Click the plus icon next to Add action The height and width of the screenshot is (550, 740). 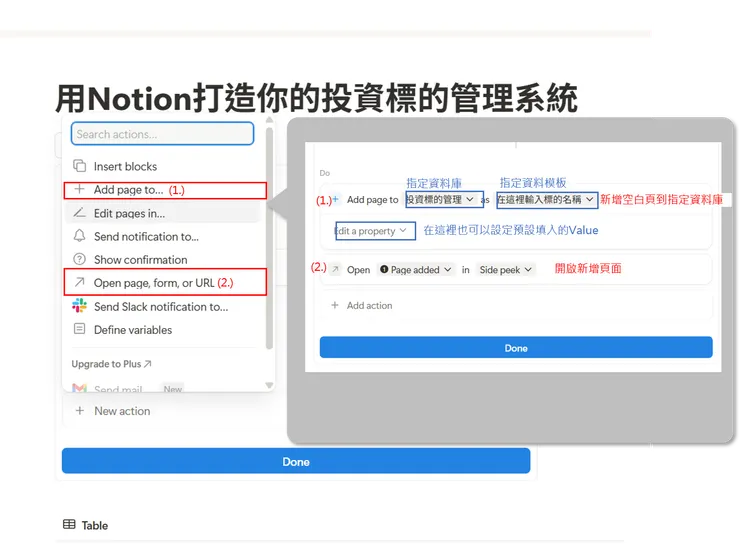click(x=335, y=305)
